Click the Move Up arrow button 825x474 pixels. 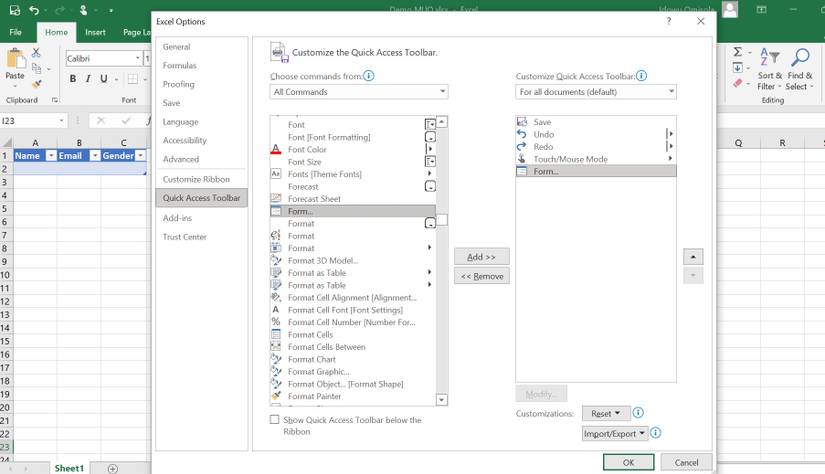click(693, 257)
